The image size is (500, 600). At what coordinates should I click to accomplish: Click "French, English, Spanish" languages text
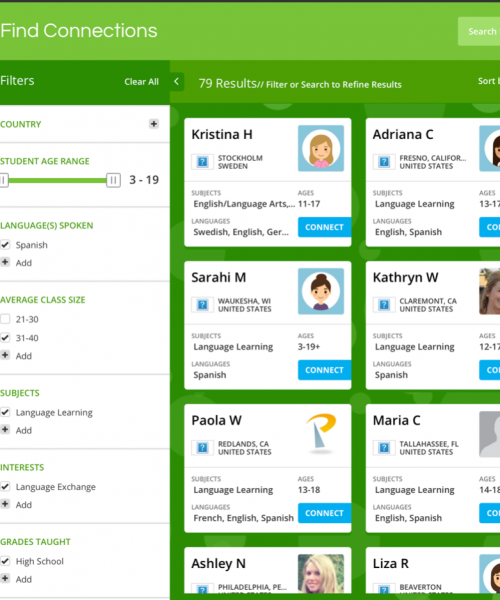(244, 518)
